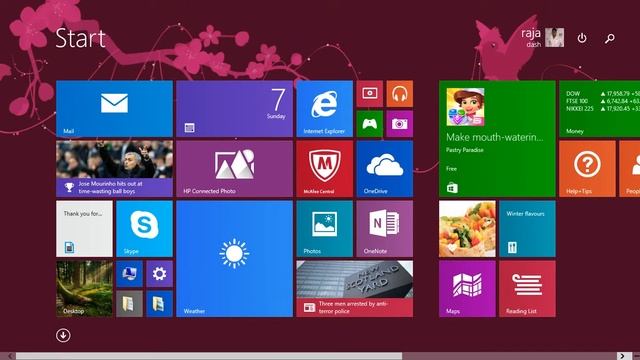Open HP Connected Photo tile
Image resolution: width=640 pixels, height=360 pixels.
pyautogui.click(x=234, y=169)
